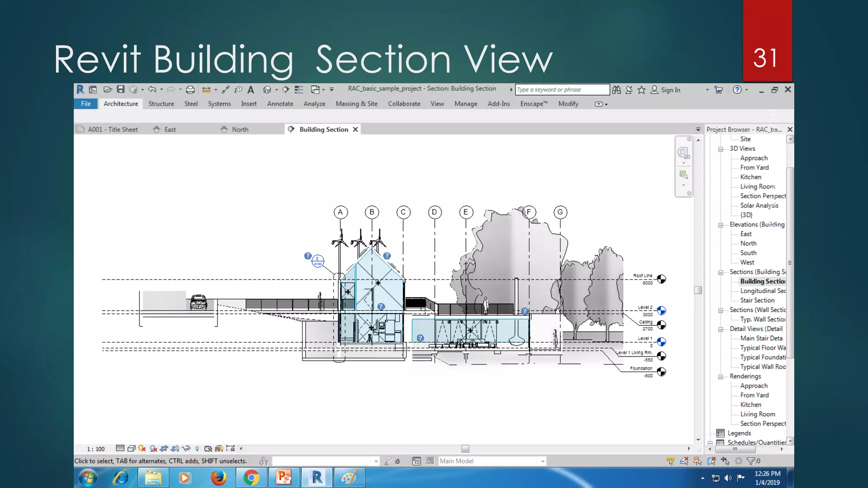Viewport: 868px width, 488px height.
Task: Select the Measure Between Two References tool
Action: pyautogui.click(x=206, y=89)
